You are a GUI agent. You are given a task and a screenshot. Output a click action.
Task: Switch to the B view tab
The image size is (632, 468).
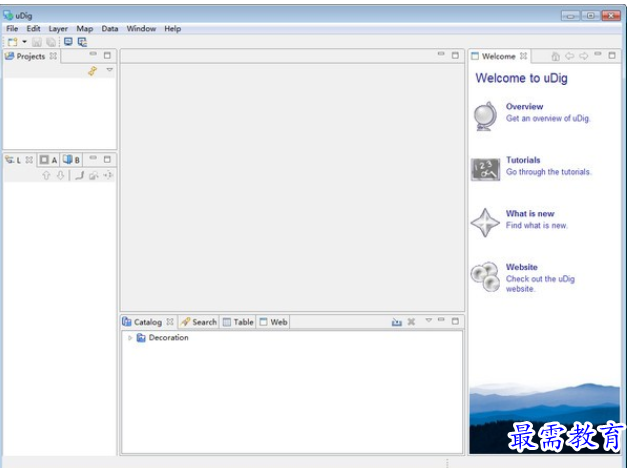coord(71,160)
